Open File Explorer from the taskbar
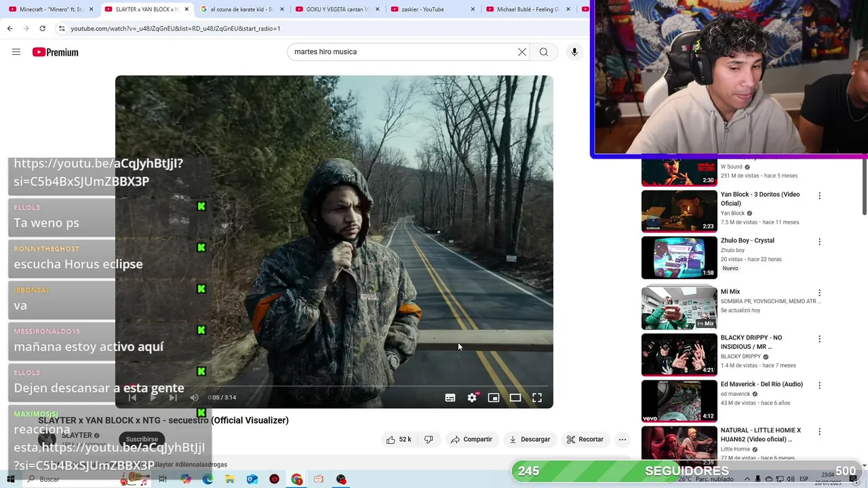The image size is (868, 488). pos(230,479)
